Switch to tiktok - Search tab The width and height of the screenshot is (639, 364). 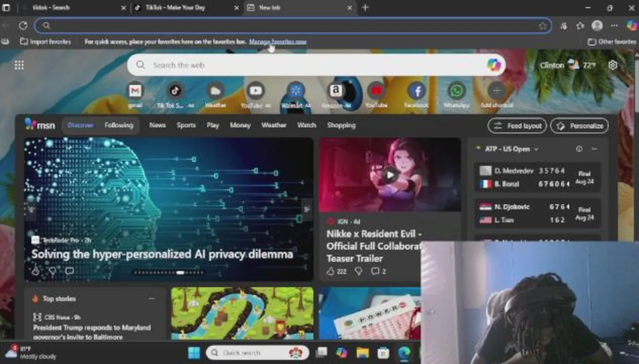(73, 8)
